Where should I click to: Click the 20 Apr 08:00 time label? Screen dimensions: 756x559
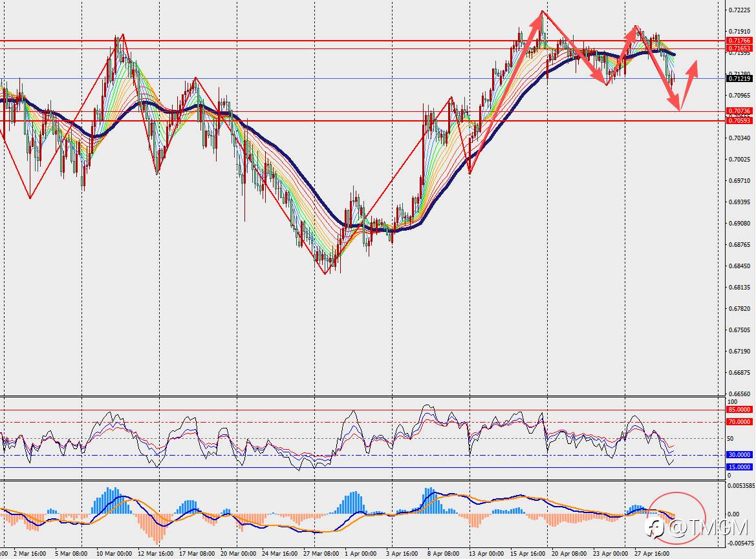(569, 554)
